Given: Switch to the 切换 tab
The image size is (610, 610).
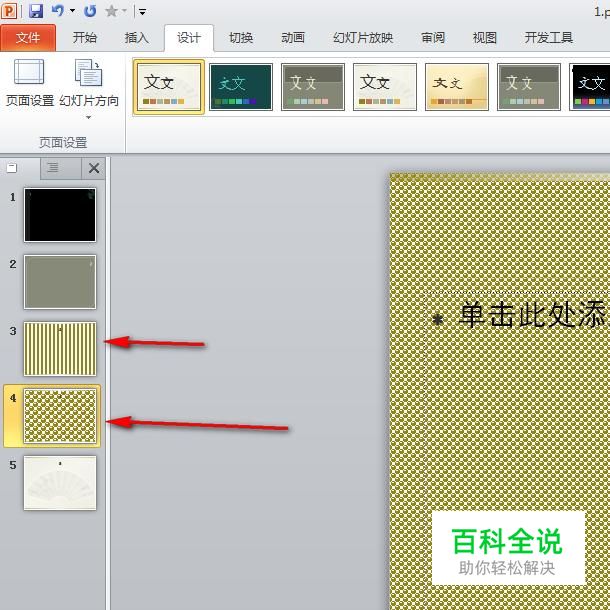Looking at the screenshot, I should (x=241, y=38).
